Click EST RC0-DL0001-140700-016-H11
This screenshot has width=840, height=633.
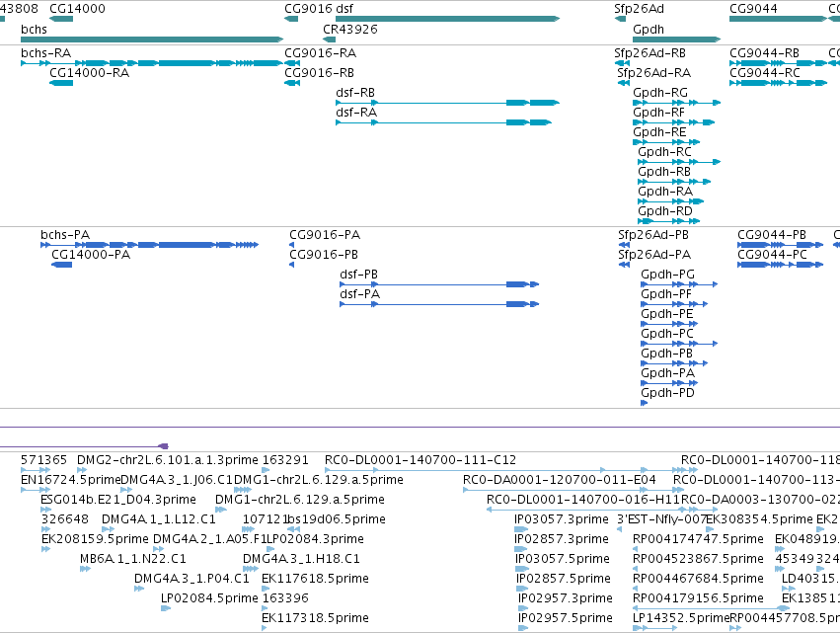pyautogui.click(x=601, y=510)
